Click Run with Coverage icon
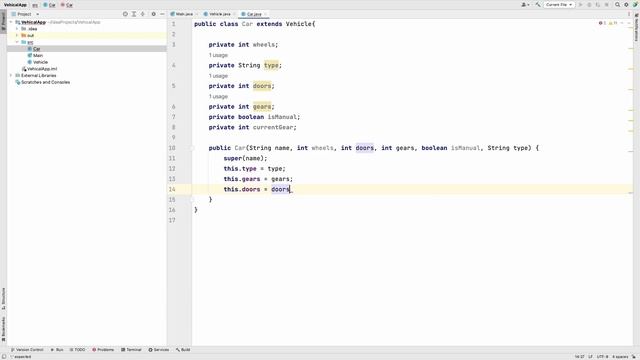 [598, 4]
